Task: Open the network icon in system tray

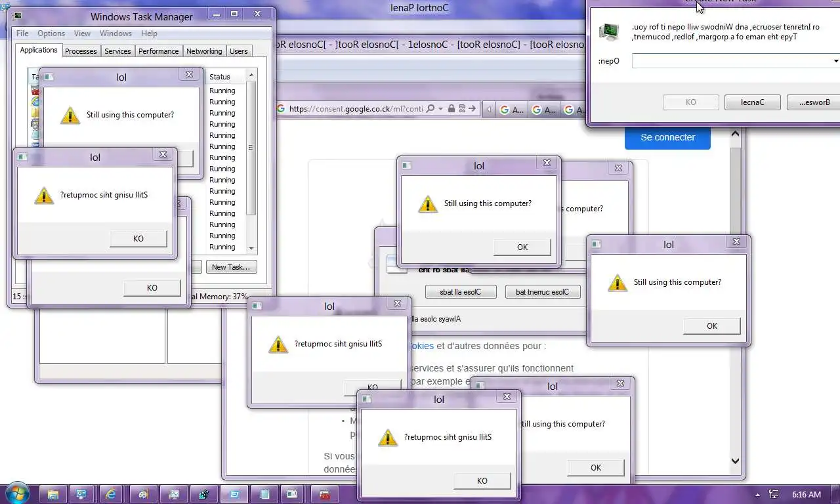Action: tap(774, 495)
